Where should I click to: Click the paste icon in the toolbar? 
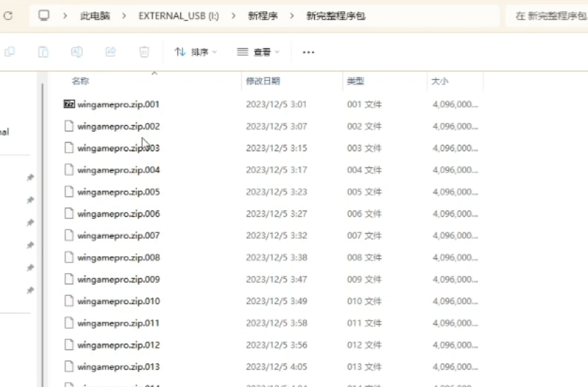click(44, 52)
